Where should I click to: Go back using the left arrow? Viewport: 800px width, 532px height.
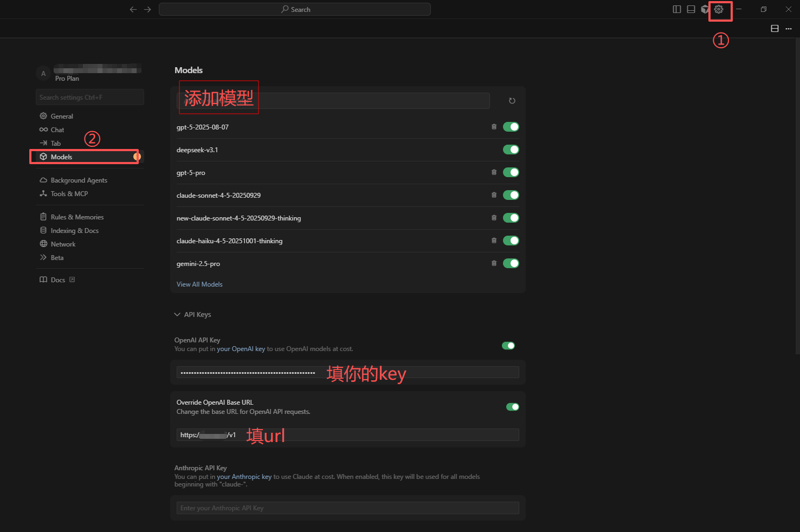[133, 9]
